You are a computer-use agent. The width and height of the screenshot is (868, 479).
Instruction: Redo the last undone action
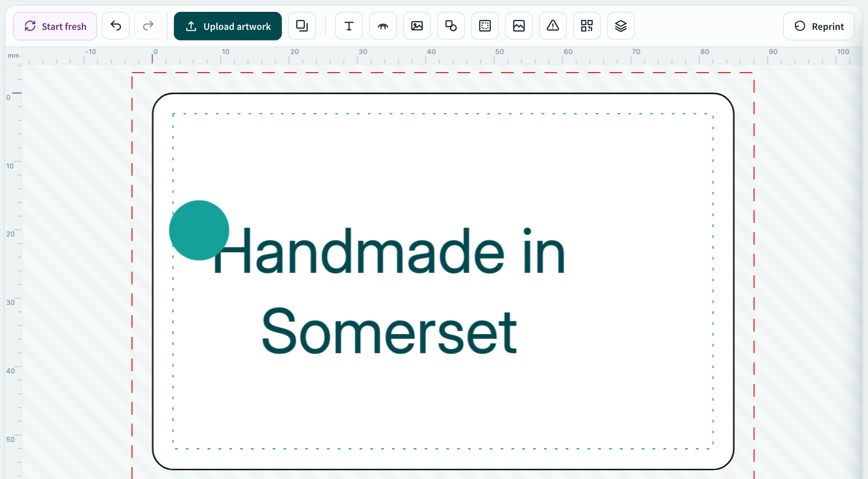[x=148, y=26]
